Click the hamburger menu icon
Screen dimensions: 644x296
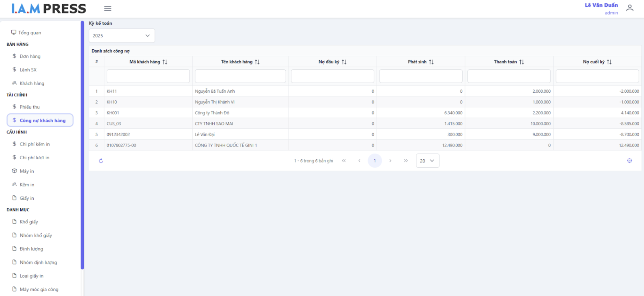(x=108, y=9)
